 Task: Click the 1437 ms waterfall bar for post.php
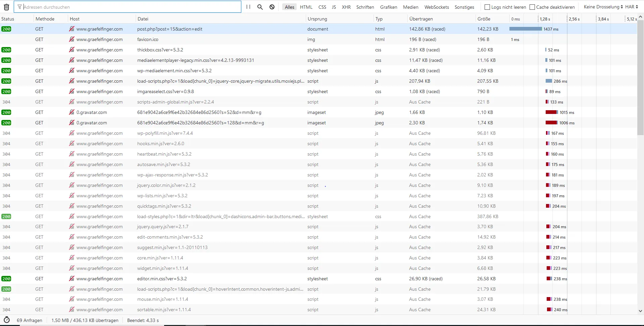(526, 29)
